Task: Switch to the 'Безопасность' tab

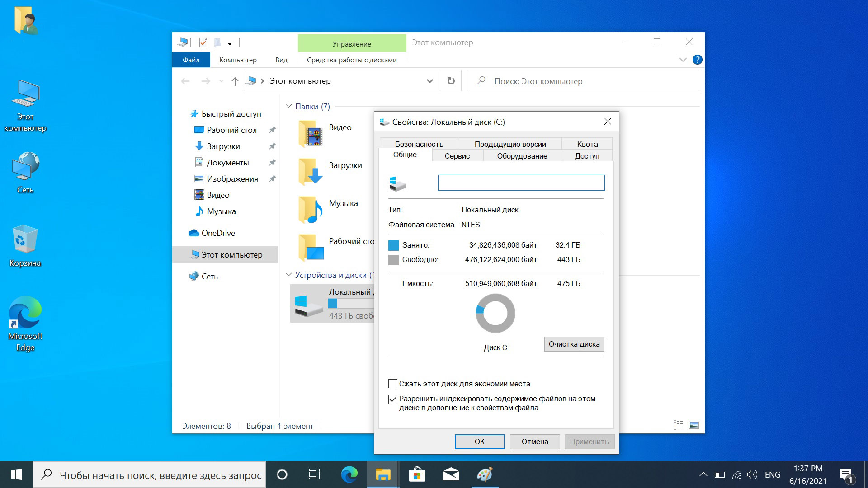Action: [x=419, y=144]
